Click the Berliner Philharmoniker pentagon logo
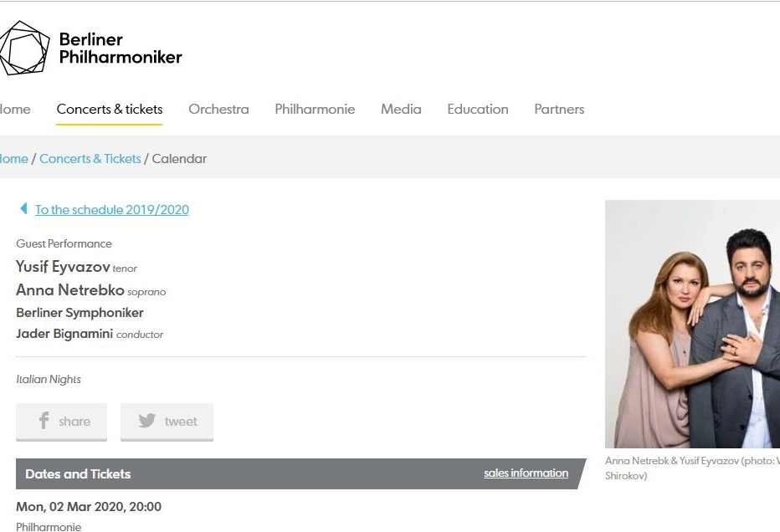 pyautogui.click(x=24, y=48)
